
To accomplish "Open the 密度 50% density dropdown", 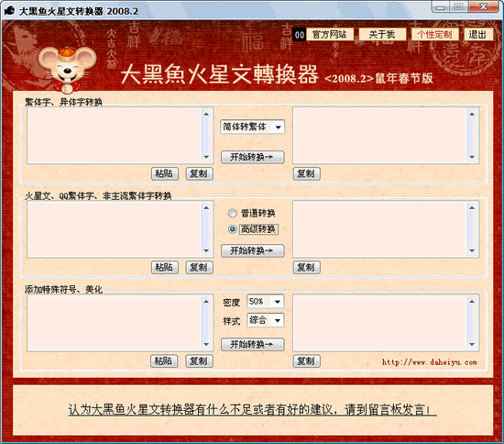I will coord(266,302).
